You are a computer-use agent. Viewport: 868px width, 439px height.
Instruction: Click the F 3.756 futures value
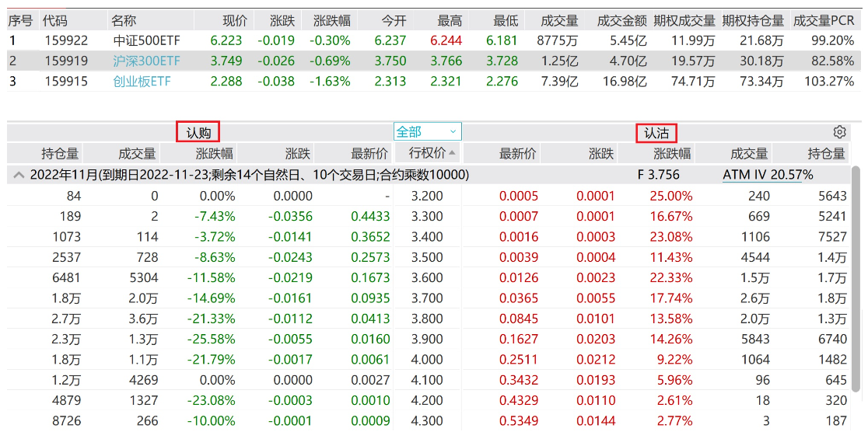[658, 175]
